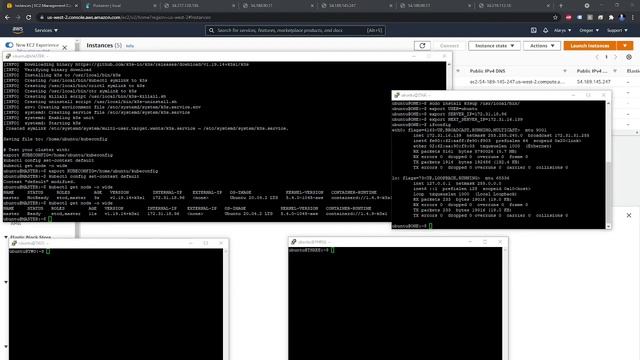
Task: Open the Instances Info link
Action: [x=130, y=46]
